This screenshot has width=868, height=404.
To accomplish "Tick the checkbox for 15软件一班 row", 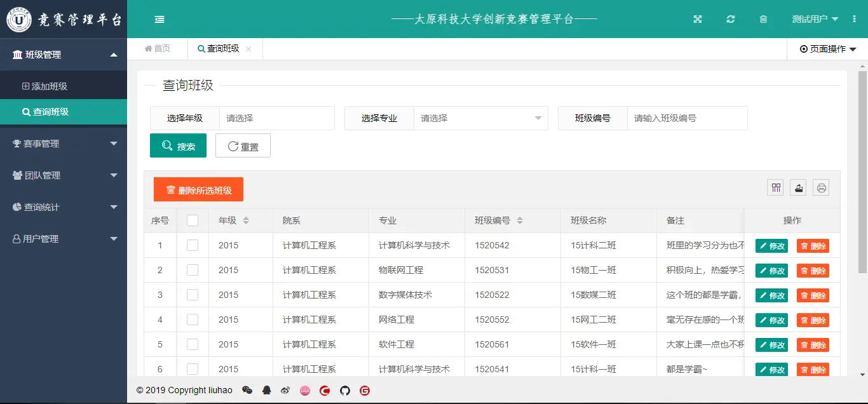I will [x=193, y=344].
